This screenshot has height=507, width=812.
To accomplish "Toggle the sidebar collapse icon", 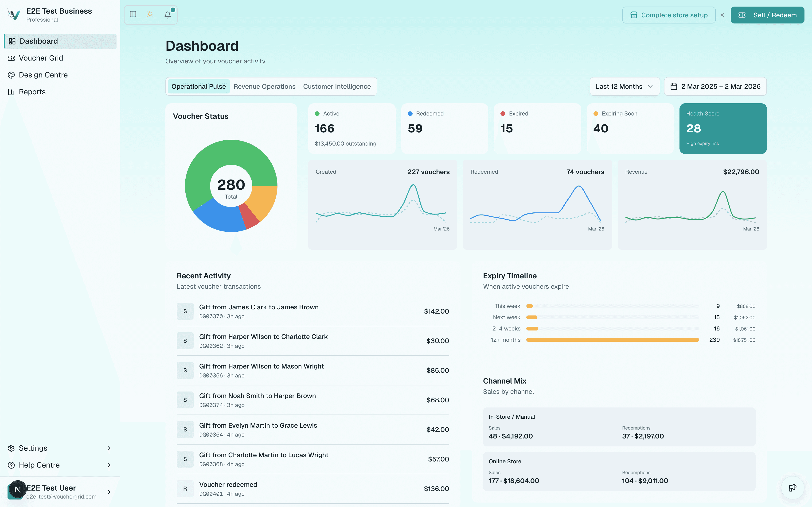I will (x=133, y=14).
